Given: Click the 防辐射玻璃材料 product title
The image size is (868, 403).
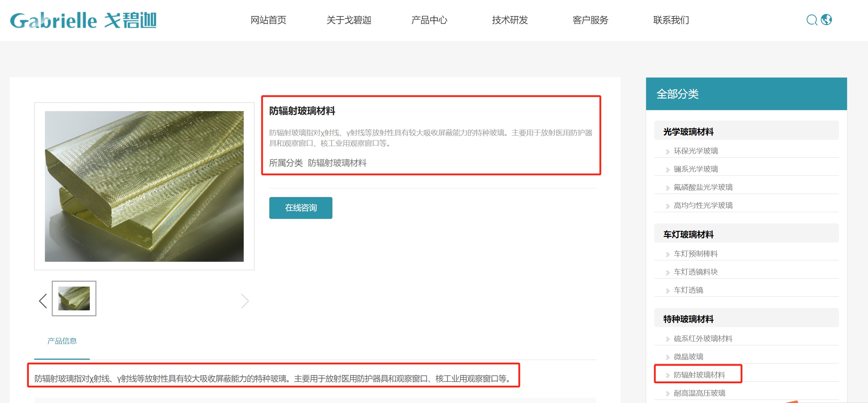Looking at the screenshot, I should [x=302, y=111].
